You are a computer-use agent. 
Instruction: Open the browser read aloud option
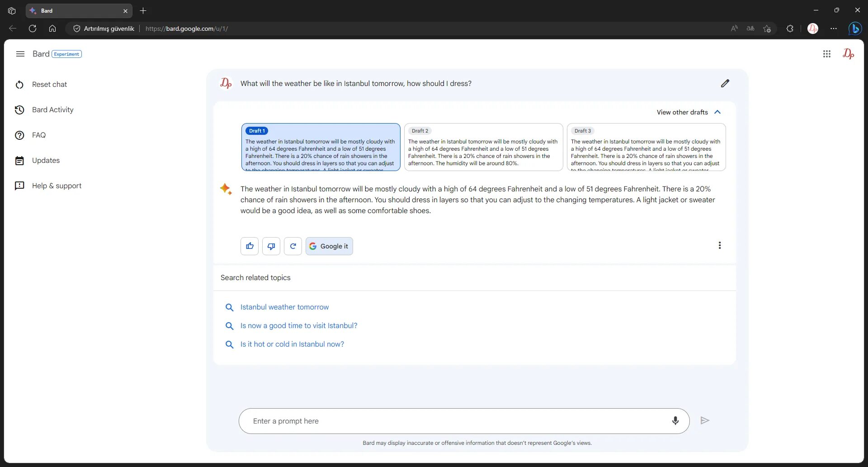click(734, 29)
